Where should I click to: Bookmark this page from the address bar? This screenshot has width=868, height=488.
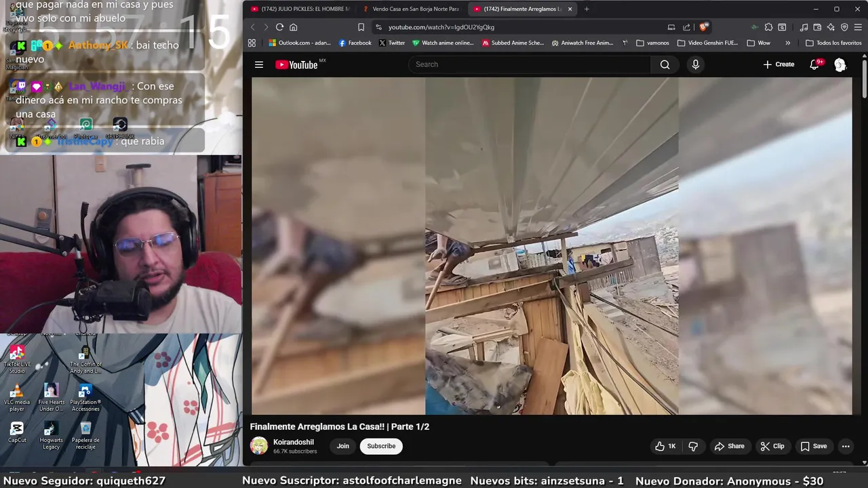click(361, 27)
